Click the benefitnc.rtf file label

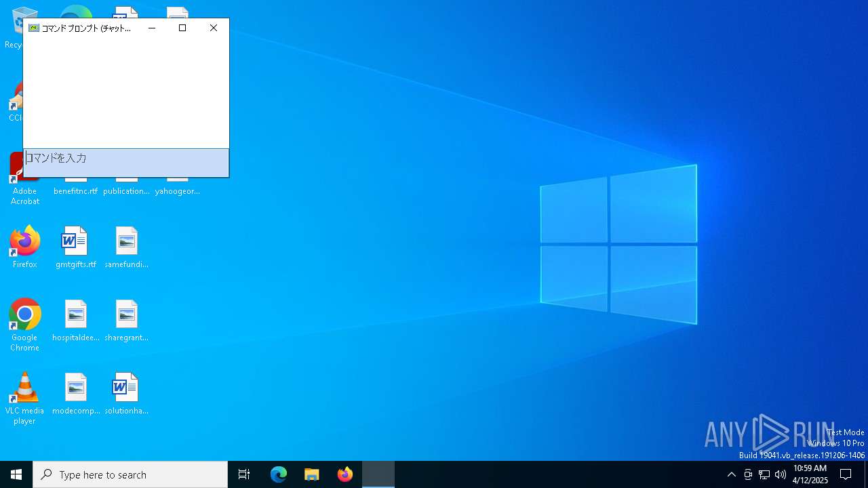tap(75, 191)
